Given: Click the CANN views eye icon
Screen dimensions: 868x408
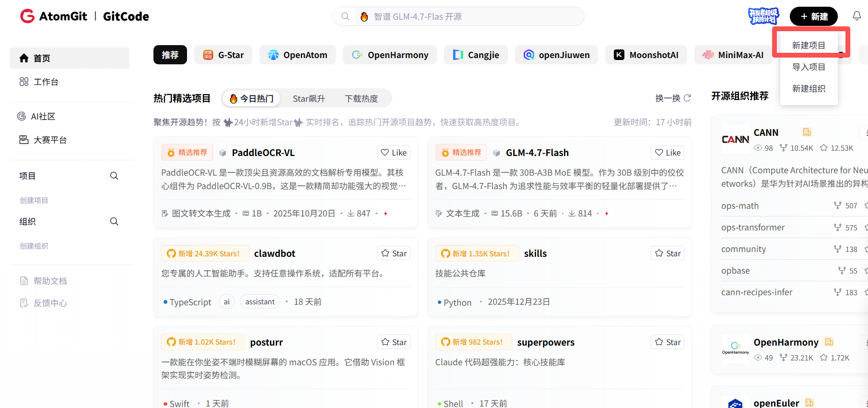Looking at the screenshot, I should point(758,148).
